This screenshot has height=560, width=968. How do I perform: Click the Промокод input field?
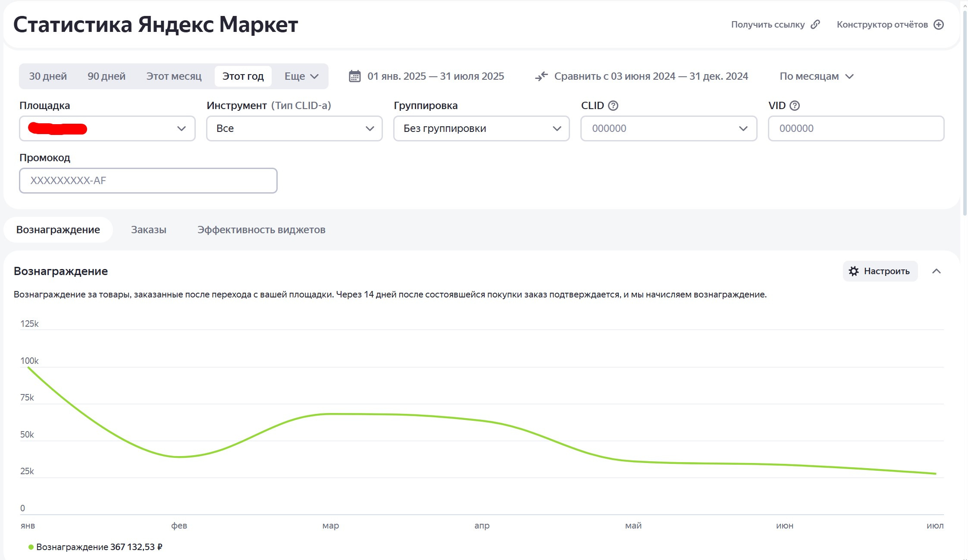point(148,181)
